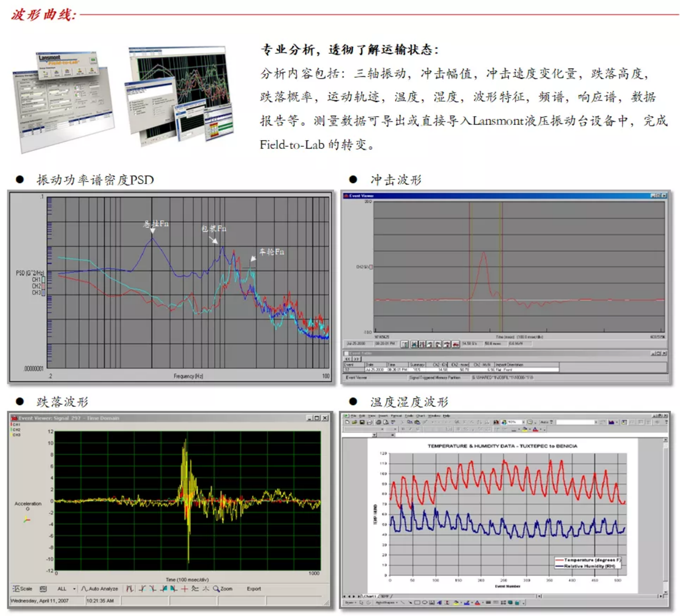Click the blue waveform icon in shock toolbar
Image resolution: width=680 pixels, height=616 pixels.
point(414,344)
